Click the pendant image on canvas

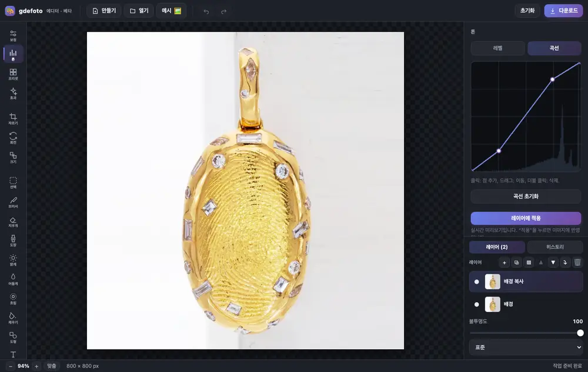click(x=248, y=191)
